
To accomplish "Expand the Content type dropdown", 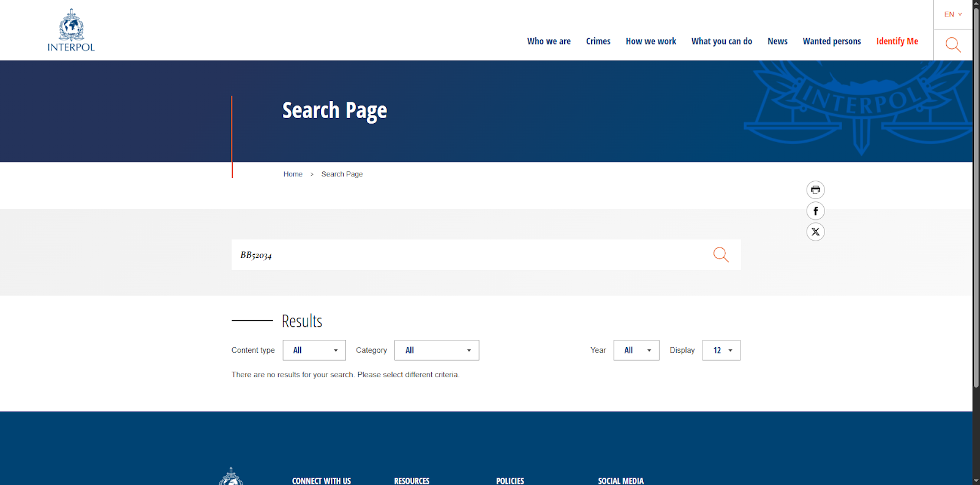I will point(314,350).
